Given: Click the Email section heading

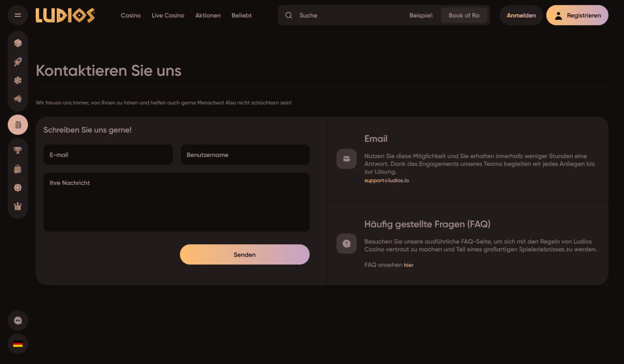Looking at the screenshot, I should click(376, 139).
